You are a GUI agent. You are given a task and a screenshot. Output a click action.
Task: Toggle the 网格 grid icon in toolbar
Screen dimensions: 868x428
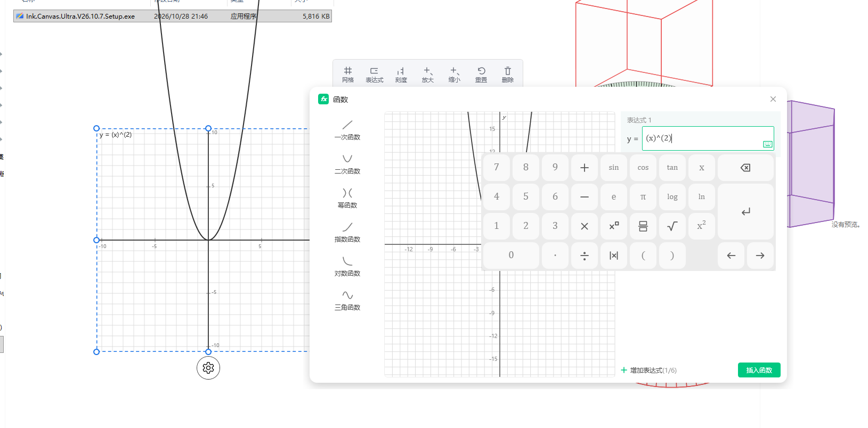point(348,75)
